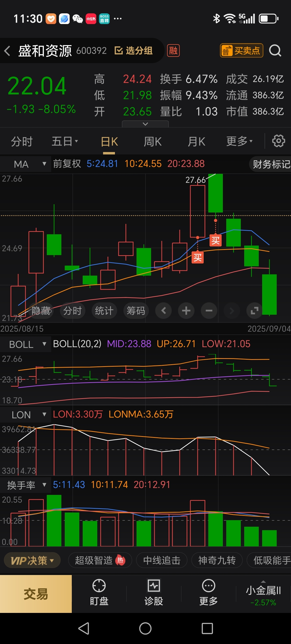The image size is (291, 644).
Task: Tap the 买卖点 buy-sell points button
Action: coord(241,51)
